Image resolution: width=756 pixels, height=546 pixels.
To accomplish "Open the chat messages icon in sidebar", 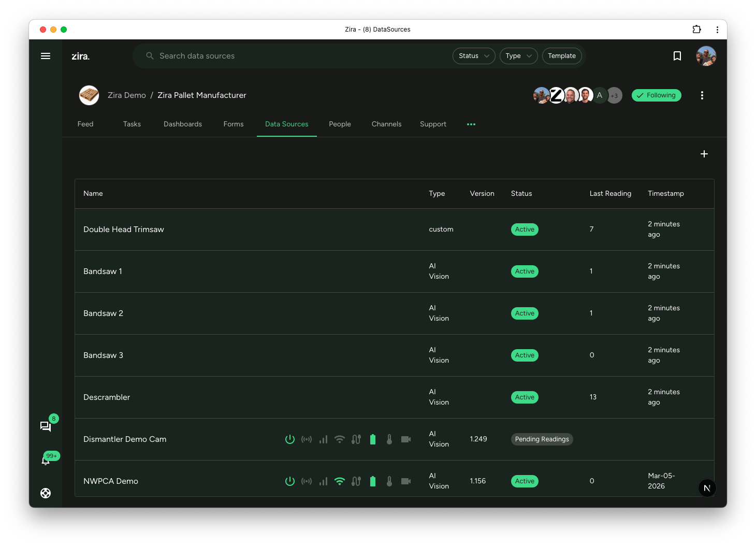I will tap(46, 426).
